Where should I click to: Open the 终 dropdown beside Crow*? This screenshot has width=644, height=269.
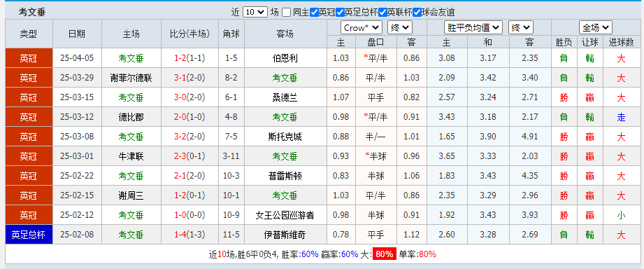coord(400,27)
